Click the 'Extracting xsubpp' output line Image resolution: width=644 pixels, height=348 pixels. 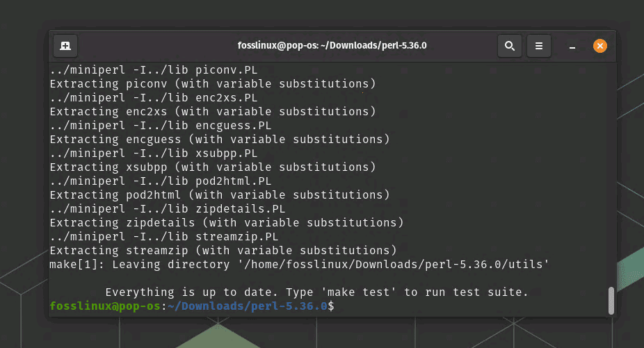click(213, 167)
